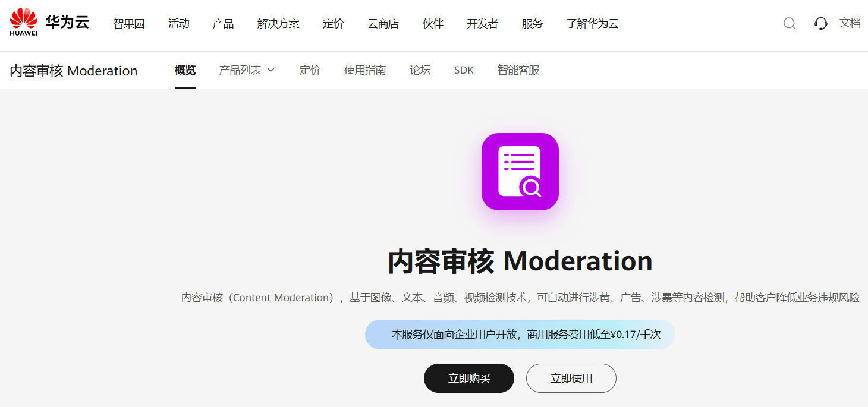This screenshot has height=407, width=868.
Task: Select the SDK tab
Action: (x=464, y=70)
